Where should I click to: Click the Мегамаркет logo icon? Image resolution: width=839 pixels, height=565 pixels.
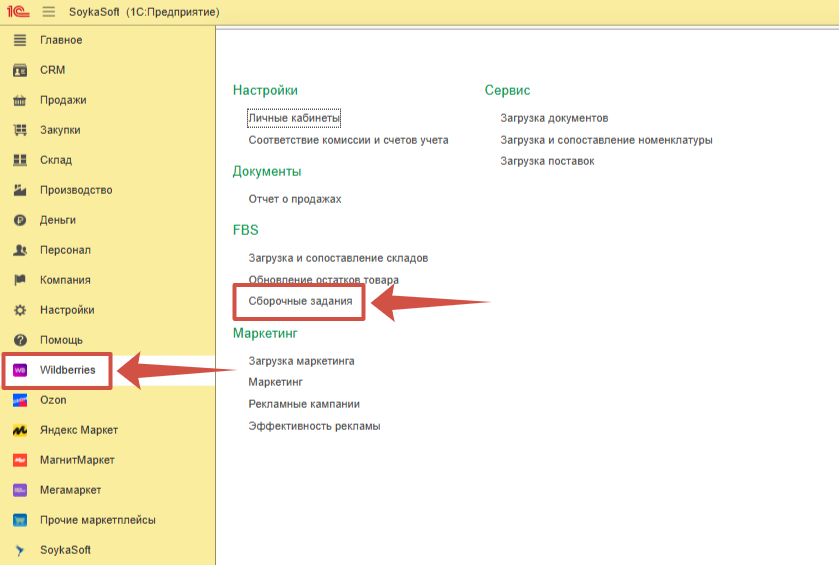coord(20,490)
